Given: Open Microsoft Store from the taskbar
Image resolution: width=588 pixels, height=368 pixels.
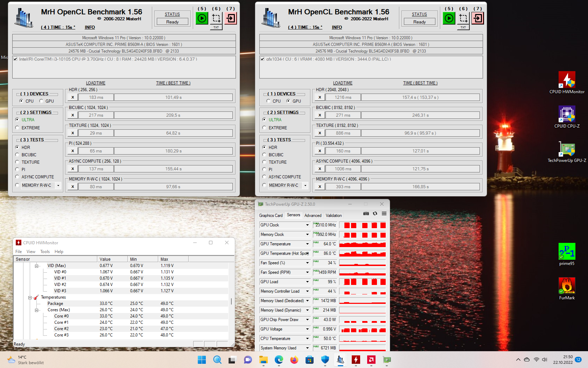Looking at the screenshot, I should [310, 360].
